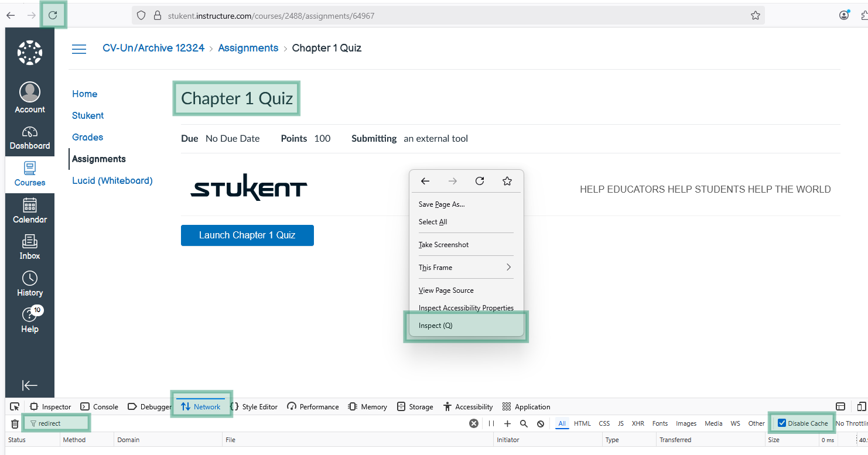Click the plus icon in network toolbar
Screen dimensions: 868x455
[507, 423]
